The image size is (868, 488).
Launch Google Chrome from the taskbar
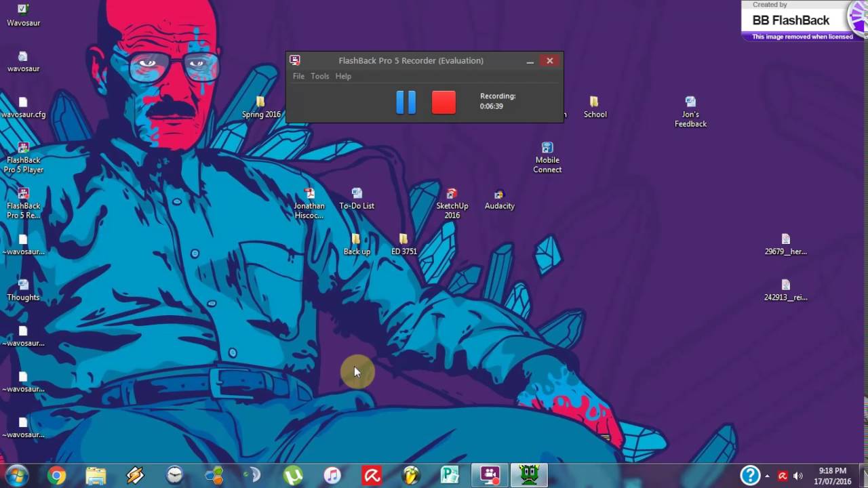click(x=57, y=476)
